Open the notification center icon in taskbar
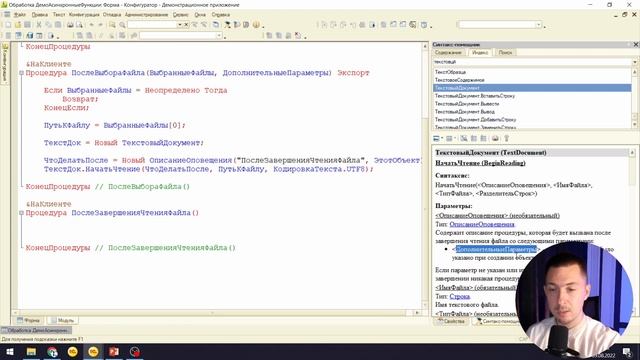640x360 pixels. coord(627,351)
